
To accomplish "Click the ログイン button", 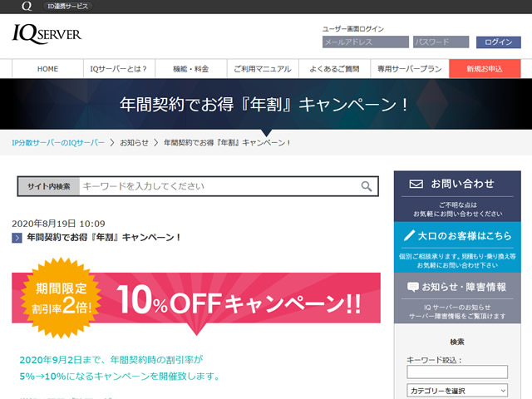I will tap(499, 42).
